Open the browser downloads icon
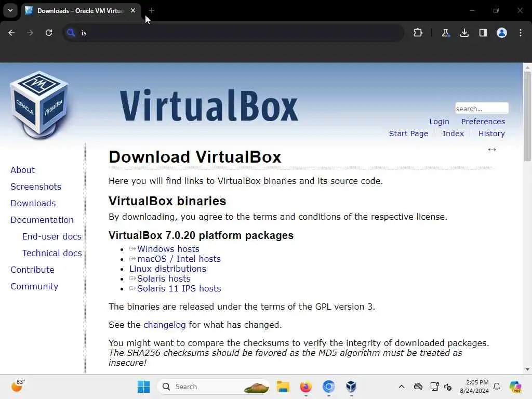The image size is (532, 399). [x=464, y=33]
